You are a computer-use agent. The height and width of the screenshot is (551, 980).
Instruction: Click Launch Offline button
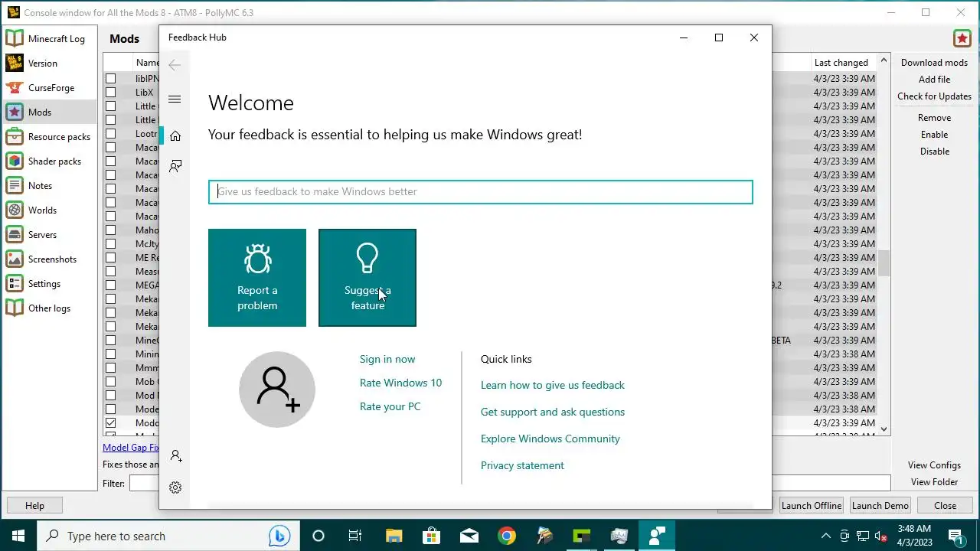click(812, 505)
